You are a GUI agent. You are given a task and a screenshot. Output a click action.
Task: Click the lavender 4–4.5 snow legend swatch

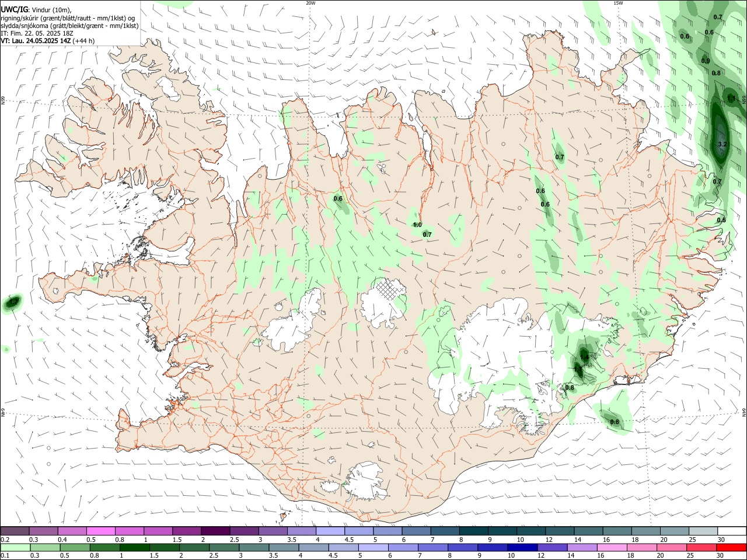coord(330,531)
